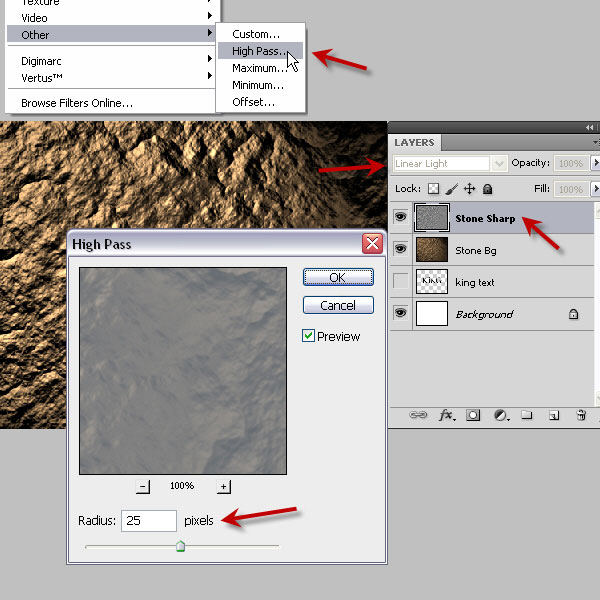Open the Fill slider arrow
This screenshot has height=600, width=600.
(595, 189)
